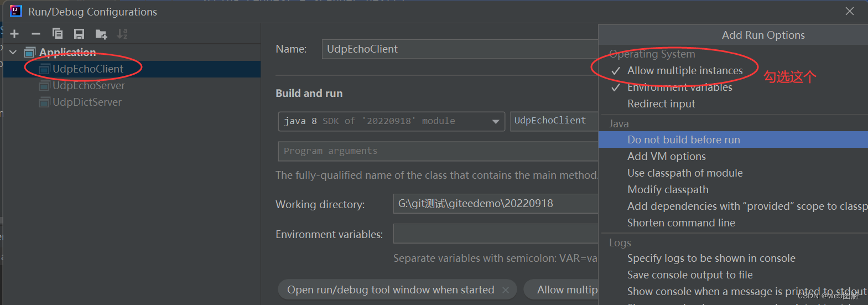Select UdpEchoServer configuration in tree
This screenshot has height=305, width=868.
coord(89,86)
